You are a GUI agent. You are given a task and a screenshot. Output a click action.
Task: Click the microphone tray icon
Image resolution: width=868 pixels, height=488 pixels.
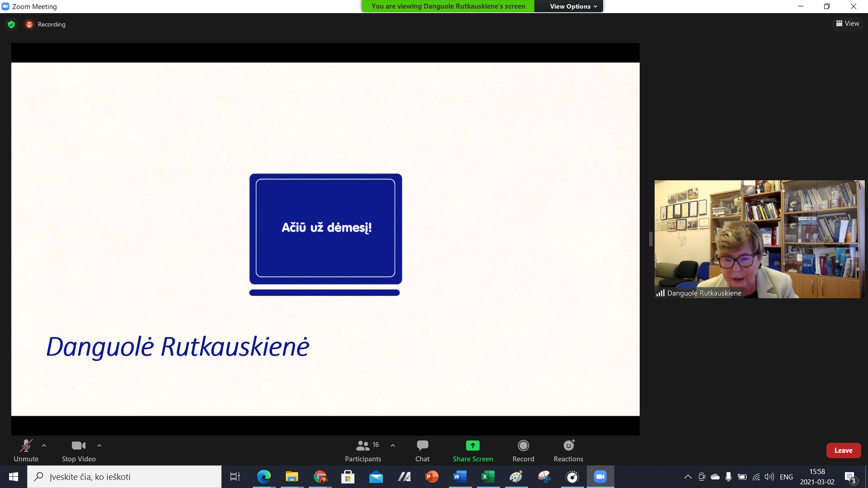[x=728, y=477]
